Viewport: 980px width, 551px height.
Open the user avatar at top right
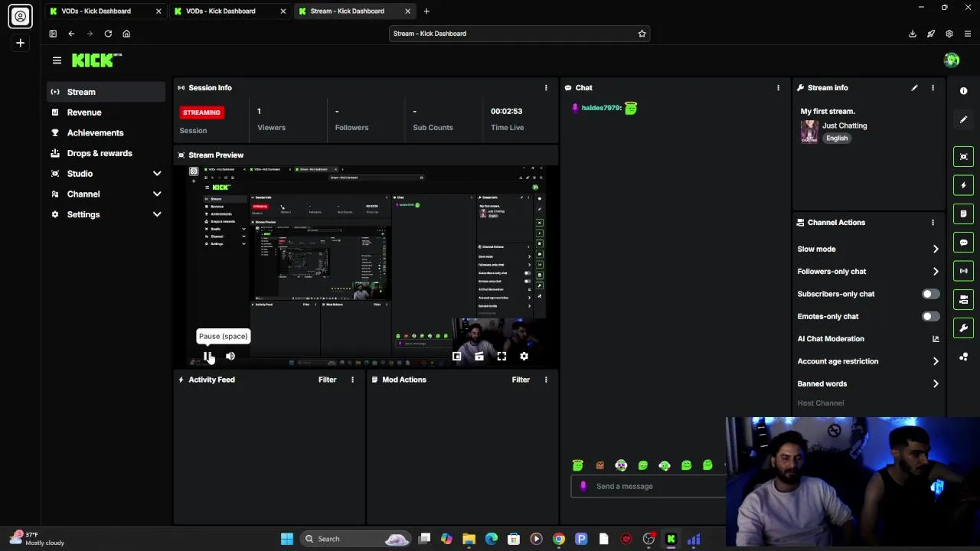pyautogui.click(x=952, y=60)
